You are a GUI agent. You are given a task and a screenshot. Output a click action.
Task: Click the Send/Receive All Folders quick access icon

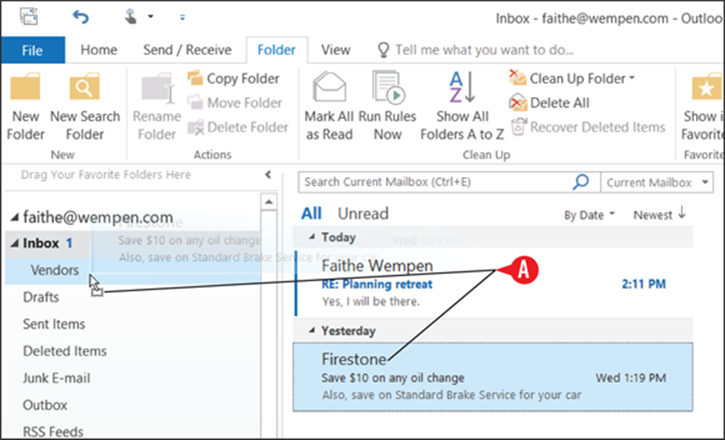click(29, 17)
